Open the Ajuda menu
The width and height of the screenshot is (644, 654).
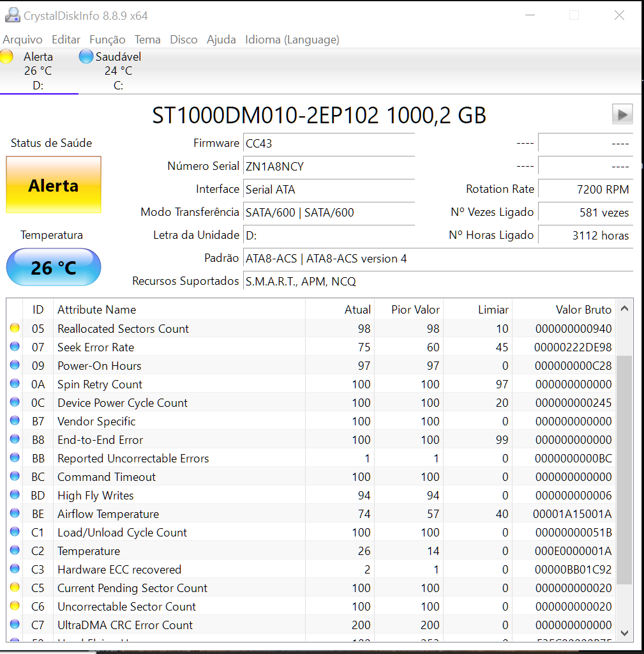point(221,40)
